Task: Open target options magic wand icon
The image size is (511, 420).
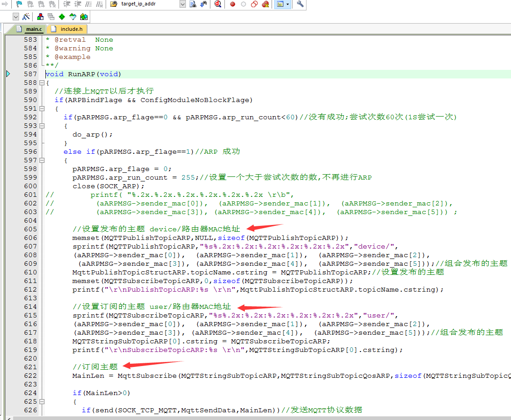Action: tap(26, 17)
